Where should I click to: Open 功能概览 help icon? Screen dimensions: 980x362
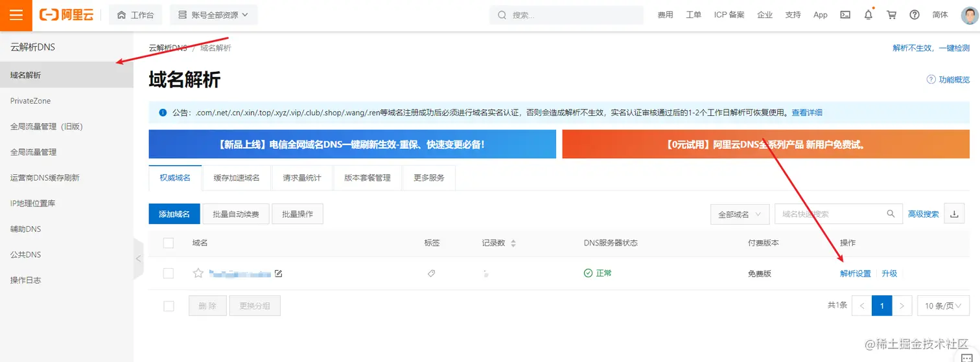pyautogui.click(x=931, y=80)
